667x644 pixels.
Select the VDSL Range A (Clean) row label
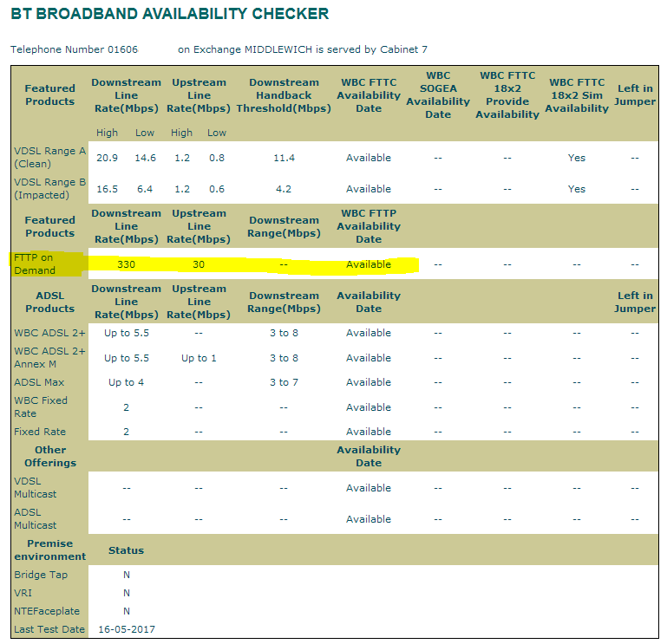49,157
